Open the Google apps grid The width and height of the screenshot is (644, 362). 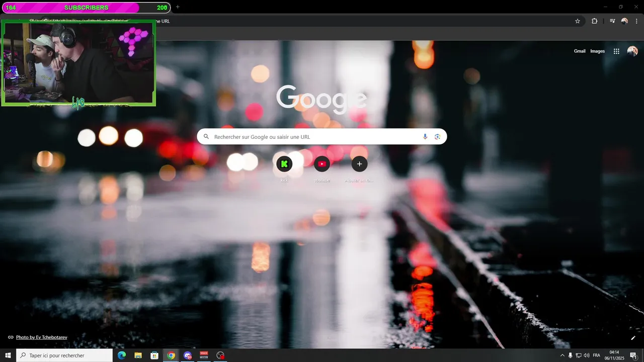tap(616, 51)
